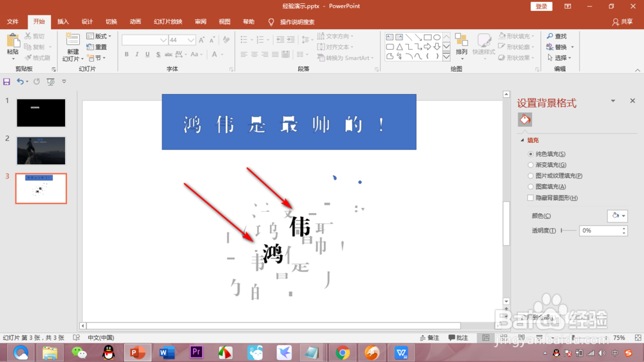This screenshot has height=362, width=644.
Task: Switch to the Slide Show (幻灯片放映) tab
Action: 168,22
